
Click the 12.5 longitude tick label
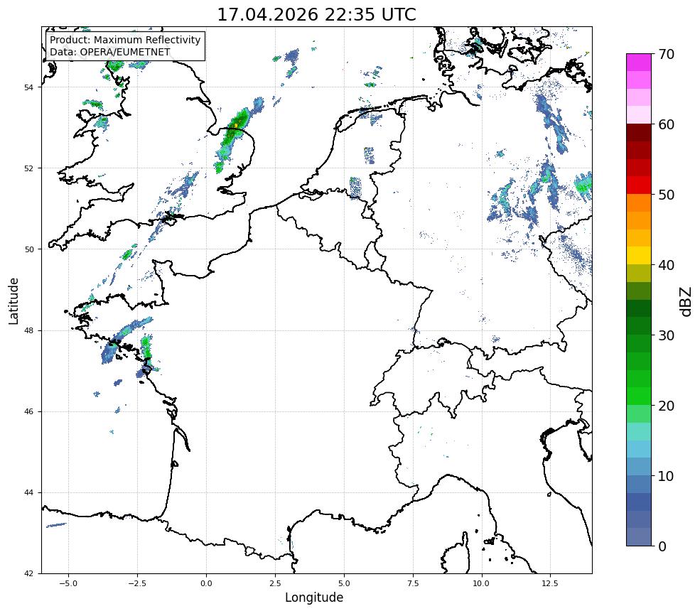tap(550, 583)
